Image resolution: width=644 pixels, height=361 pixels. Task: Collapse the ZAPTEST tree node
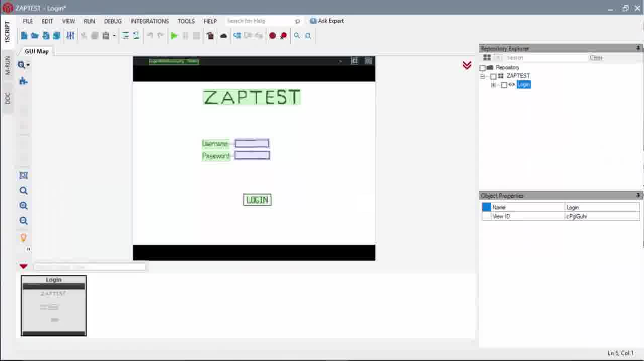coord(482,76)
